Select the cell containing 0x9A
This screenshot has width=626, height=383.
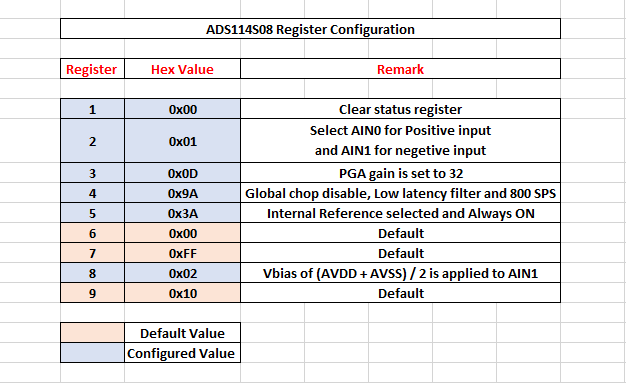[182, 193]
